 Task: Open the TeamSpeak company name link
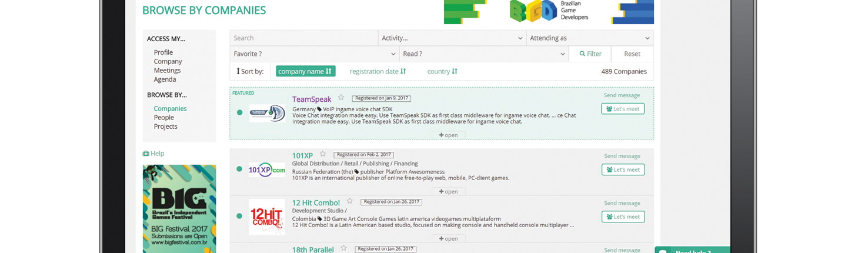pos(312,99)
